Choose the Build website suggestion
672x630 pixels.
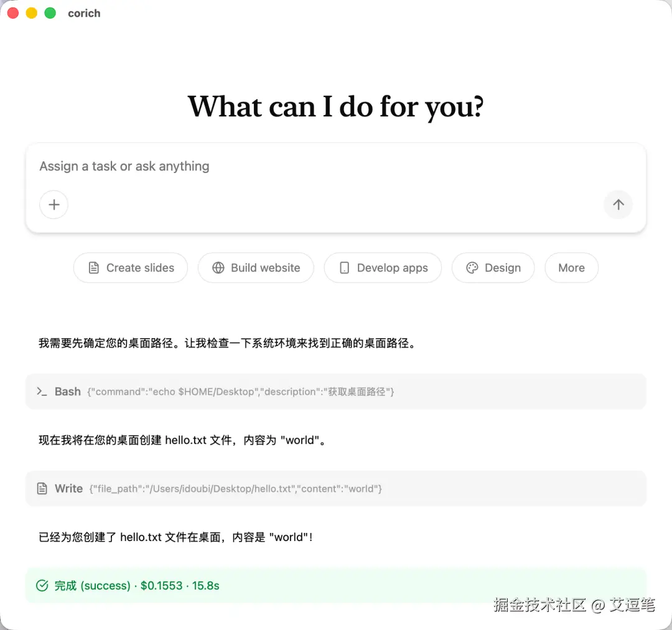[256, 268]
